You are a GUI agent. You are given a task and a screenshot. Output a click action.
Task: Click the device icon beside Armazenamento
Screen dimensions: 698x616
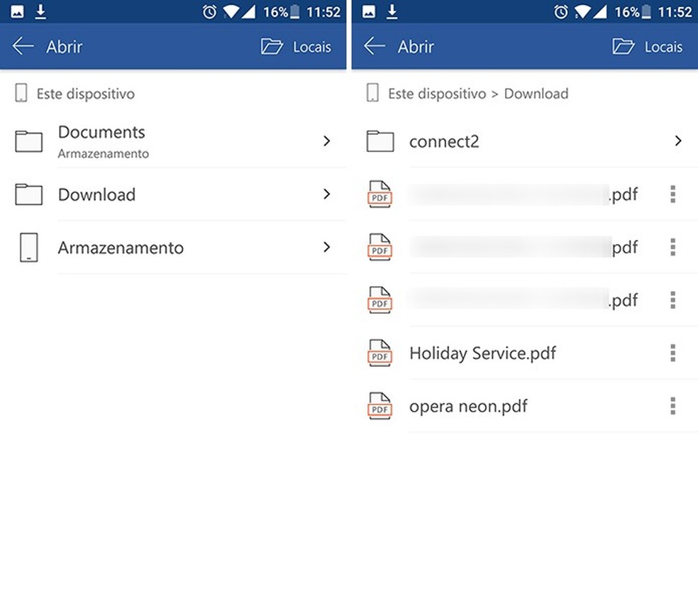click(28, 247)
